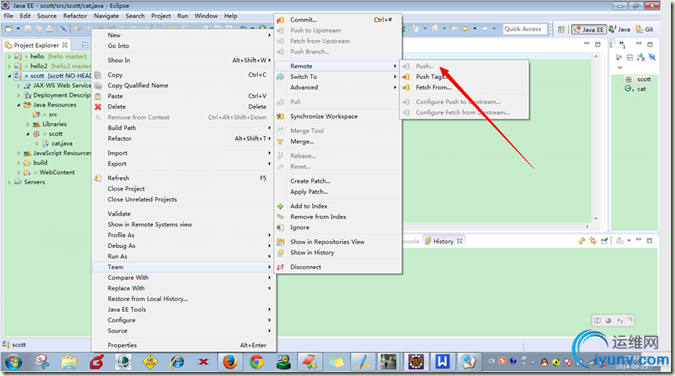Viewport: 675px width, 376px height.
Task: Click the Show in Repositories View icon
Action: 280,242
